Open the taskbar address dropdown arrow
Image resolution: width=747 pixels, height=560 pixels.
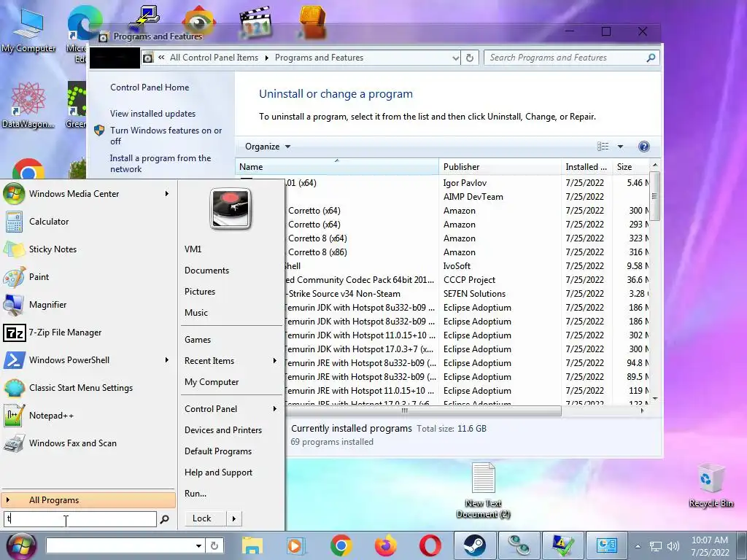click(198, 545)
